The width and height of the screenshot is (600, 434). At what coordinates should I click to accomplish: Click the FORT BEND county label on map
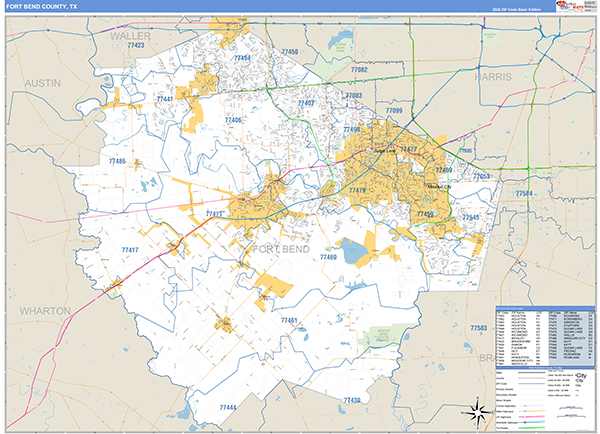tap(283, 247)
